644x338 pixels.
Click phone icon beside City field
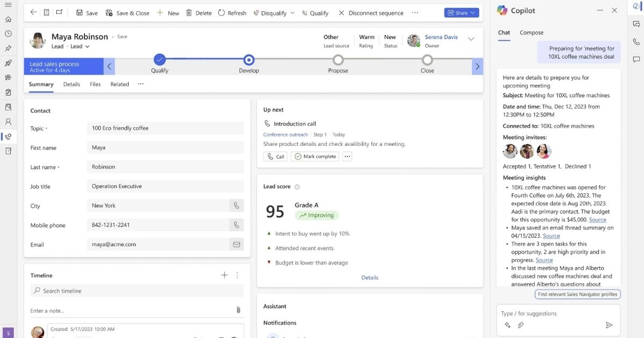point(236,205)
